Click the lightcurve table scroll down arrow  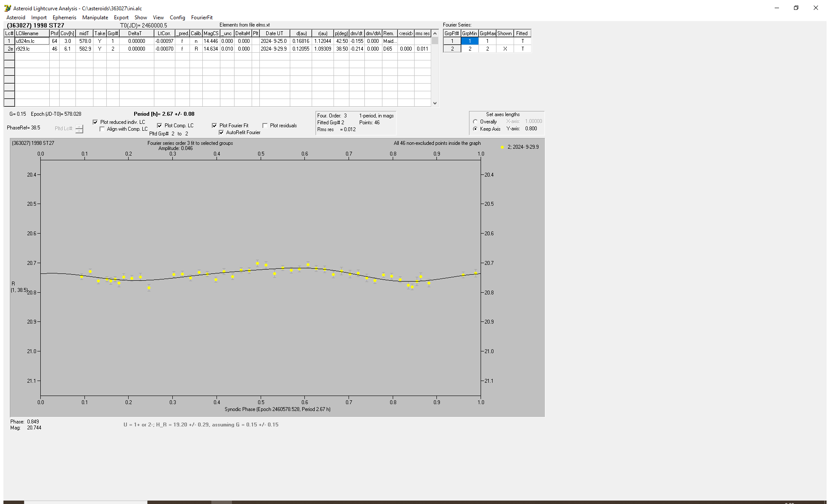(x=435, y=103)
